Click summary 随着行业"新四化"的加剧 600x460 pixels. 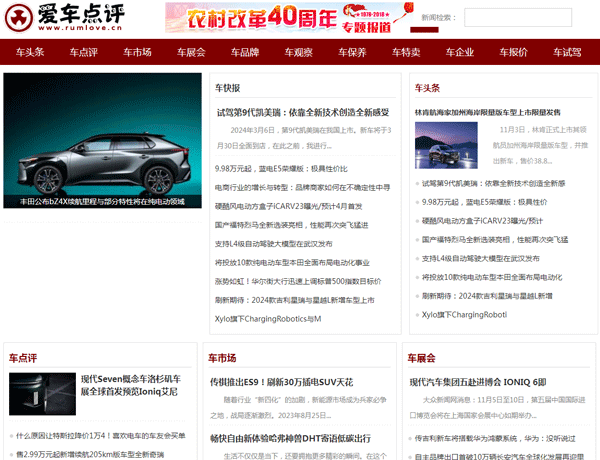point(298,408)
